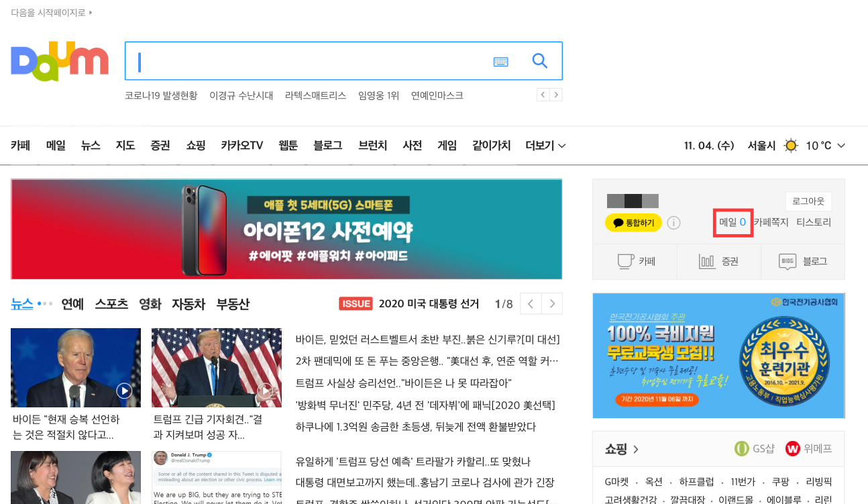Screen dimensions: 868x504
Task: Open the 아이폰12 사전예약 banner ad
Action: (286, 229)
